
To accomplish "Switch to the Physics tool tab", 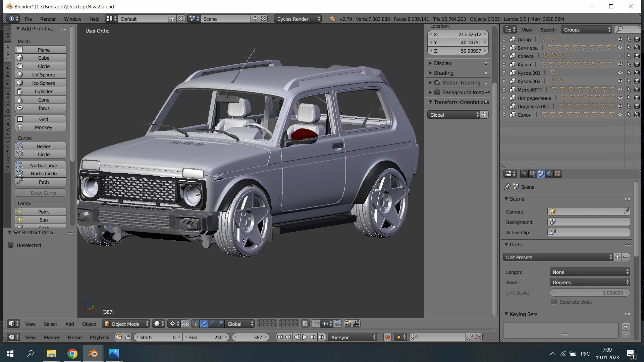I will pos(7,127).
